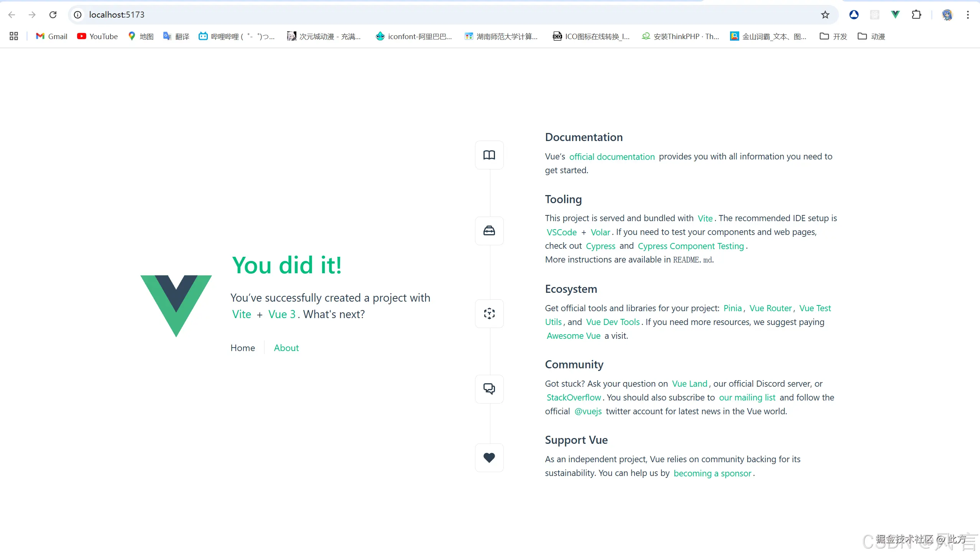The width and height of the screenshot is (980, 558).
Task: Expand the 开发 bookmarks folder
Action: [833, 36]
